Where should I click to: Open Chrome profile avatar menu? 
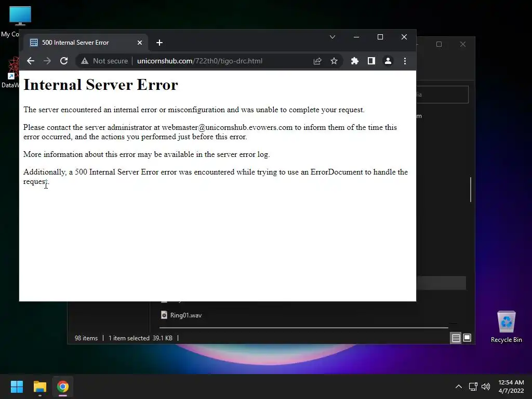pyautogui.click(x=388, y=61)
